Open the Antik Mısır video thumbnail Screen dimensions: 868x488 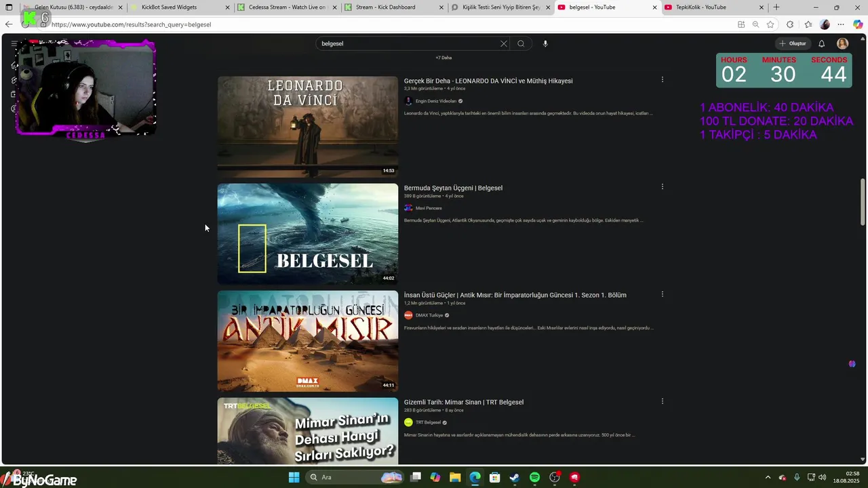(x=308, y=341)
